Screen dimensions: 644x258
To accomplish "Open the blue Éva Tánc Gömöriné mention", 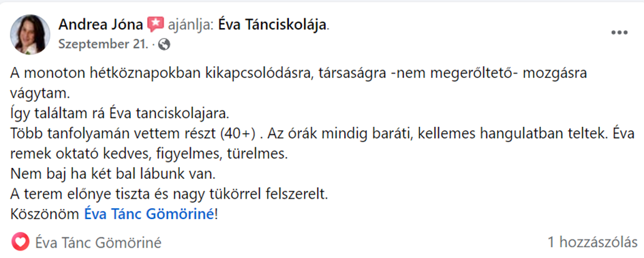I will pyautogui.click(x=149, y=214).
